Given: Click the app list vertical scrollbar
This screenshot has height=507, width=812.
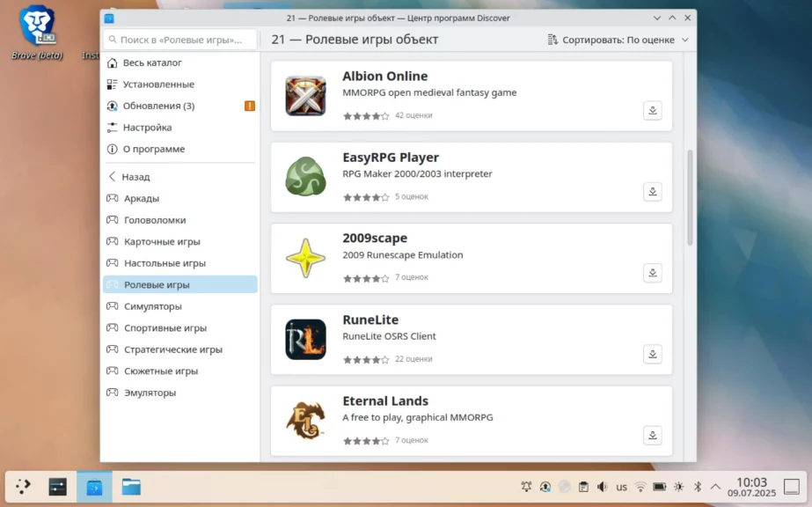Looking at the screenshot, I should [x=690, y=198].
